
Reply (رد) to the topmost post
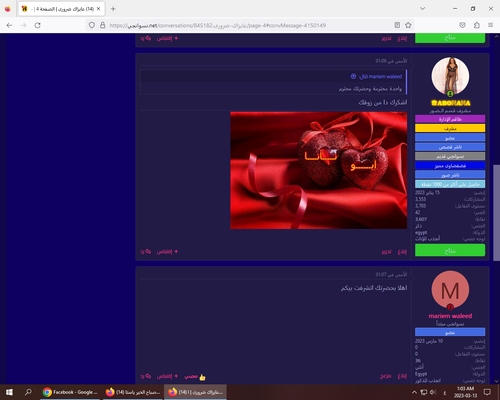(146, 39)
